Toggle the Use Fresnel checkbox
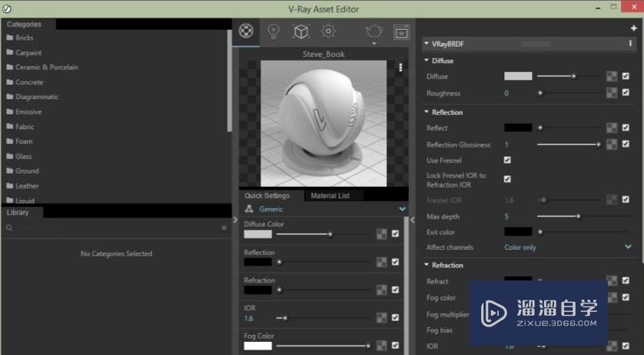This screenshot has width=644, height=355. point(507,160)
